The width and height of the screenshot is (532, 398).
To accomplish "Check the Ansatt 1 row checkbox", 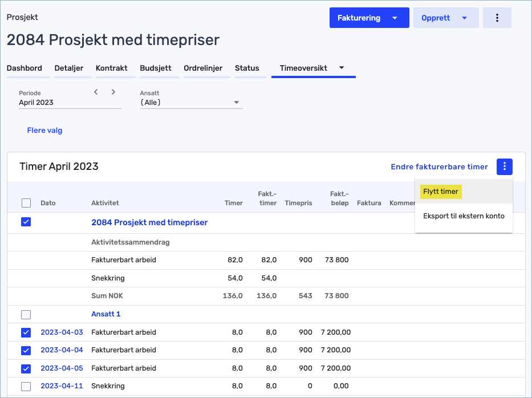I will 26,315.
